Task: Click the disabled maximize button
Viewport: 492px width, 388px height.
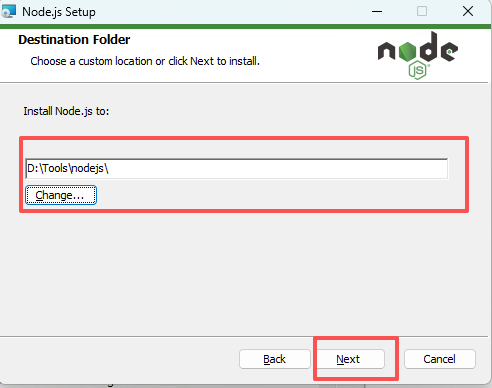Action: [x=422, y=12]
